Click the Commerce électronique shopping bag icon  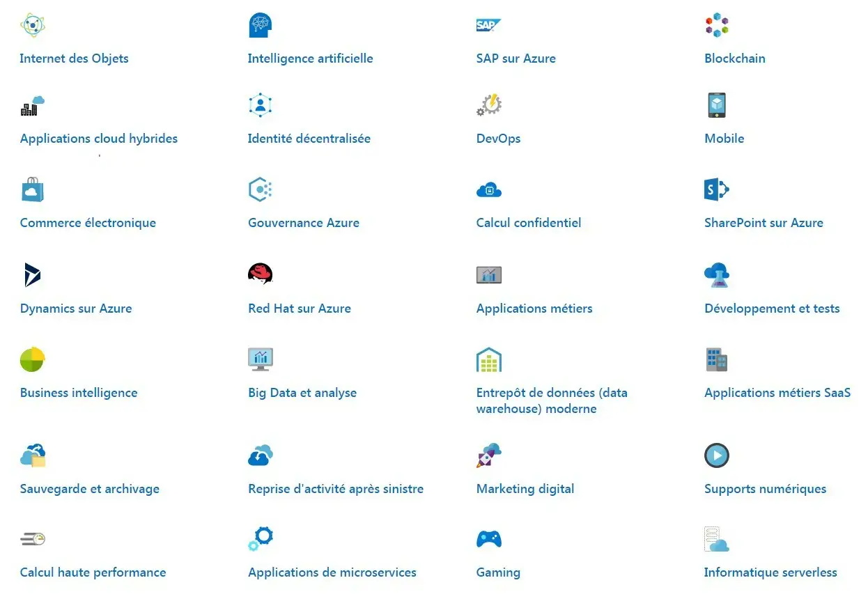[x=32, y=189]
